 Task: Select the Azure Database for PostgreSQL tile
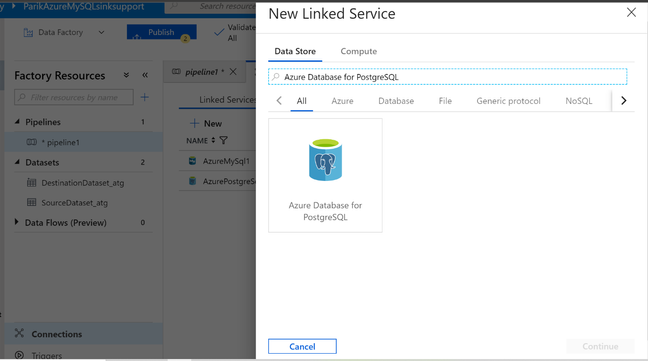325,176
